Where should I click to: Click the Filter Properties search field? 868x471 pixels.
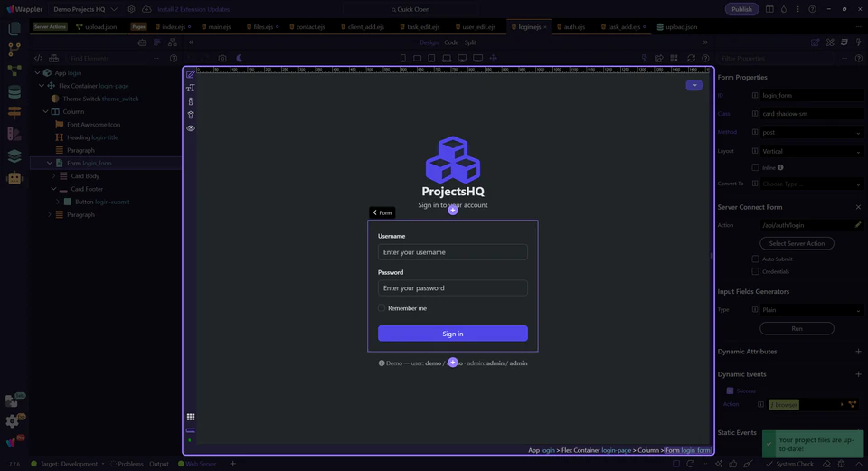coord(776,58)
